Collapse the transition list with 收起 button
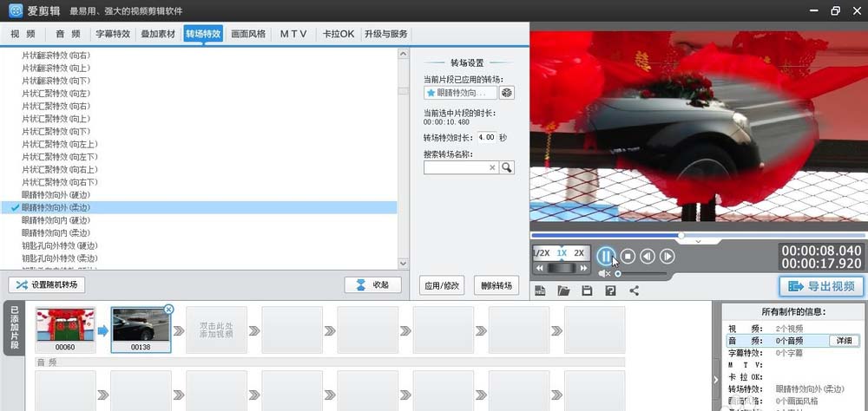The width and height of the screenshot is (868, 411). (x=372, y=284)
